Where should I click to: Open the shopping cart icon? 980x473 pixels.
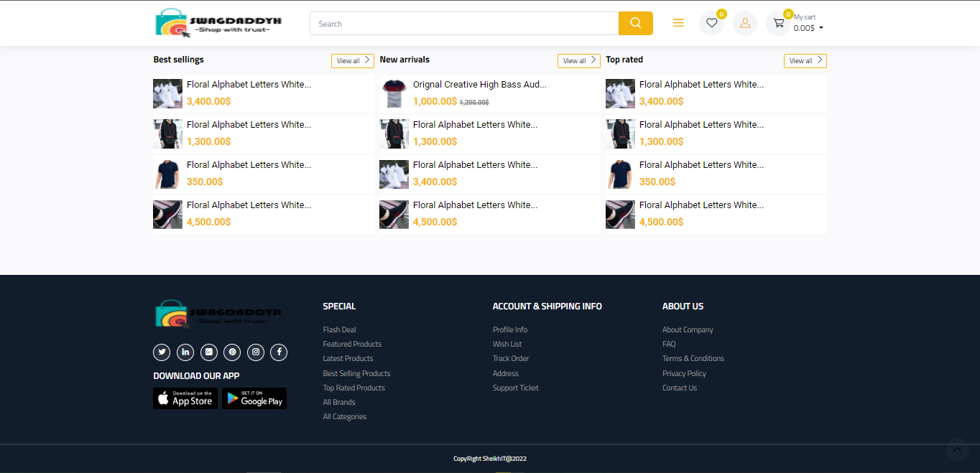coord(779,23)
